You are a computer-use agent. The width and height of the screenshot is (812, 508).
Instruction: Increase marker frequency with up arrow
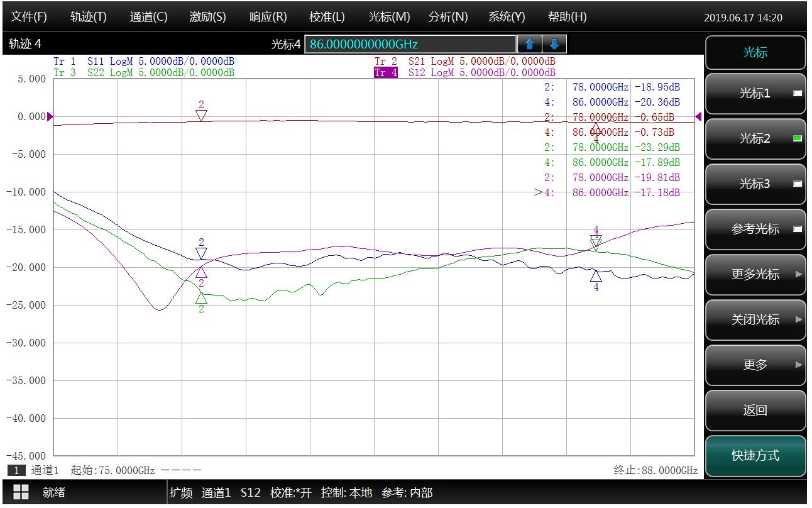529,45
